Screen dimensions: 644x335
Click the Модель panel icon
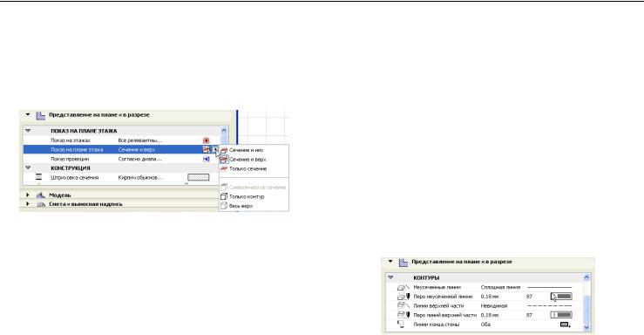pos(41,195)
